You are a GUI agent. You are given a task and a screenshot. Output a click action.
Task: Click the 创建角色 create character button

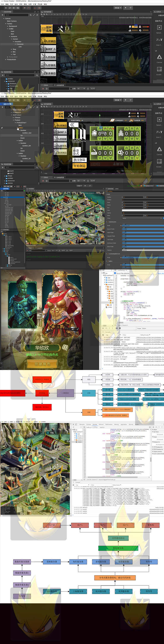point(42,364)
